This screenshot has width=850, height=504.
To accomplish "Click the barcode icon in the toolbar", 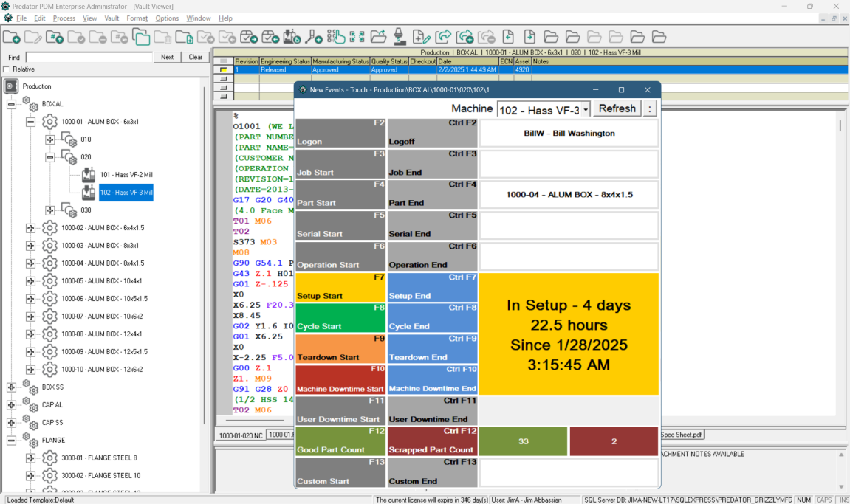I will [329, 35].
